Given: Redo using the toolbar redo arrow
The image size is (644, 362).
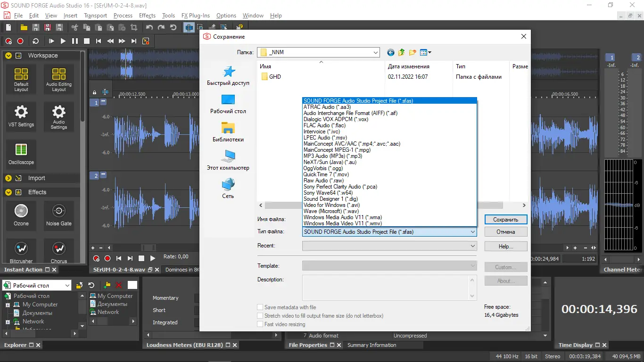Looking at the screenshot, I should [x=161, y=27].
